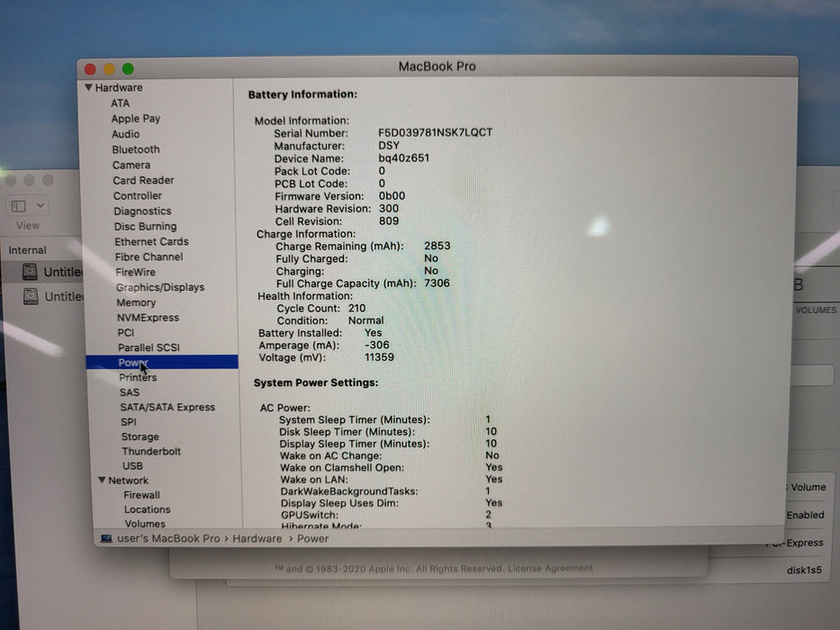Image resolution: width=840 pixels, height=630 pixels.
Task: Open the Camera entry
Action: click(x=131, y=165)
